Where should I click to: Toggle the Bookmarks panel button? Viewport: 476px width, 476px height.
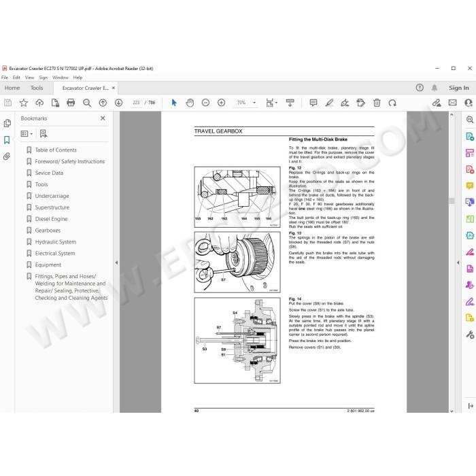(7, 140)
